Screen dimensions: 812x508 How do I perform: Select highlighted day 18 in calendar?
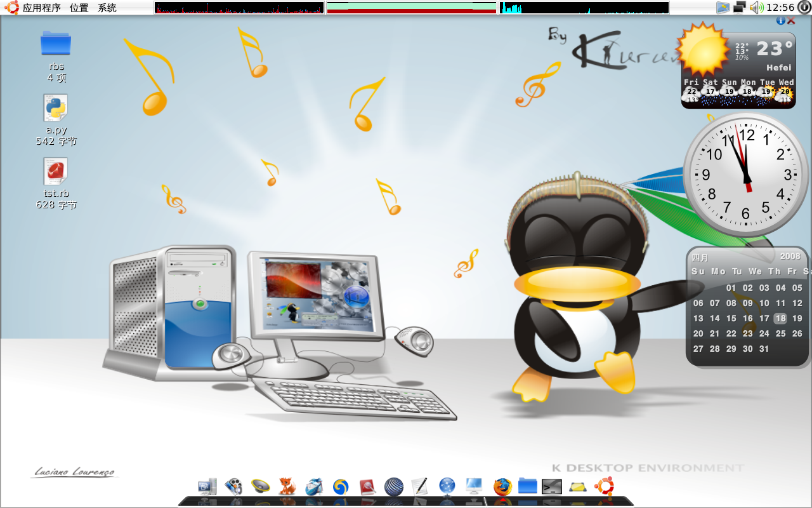click(780, 318)
